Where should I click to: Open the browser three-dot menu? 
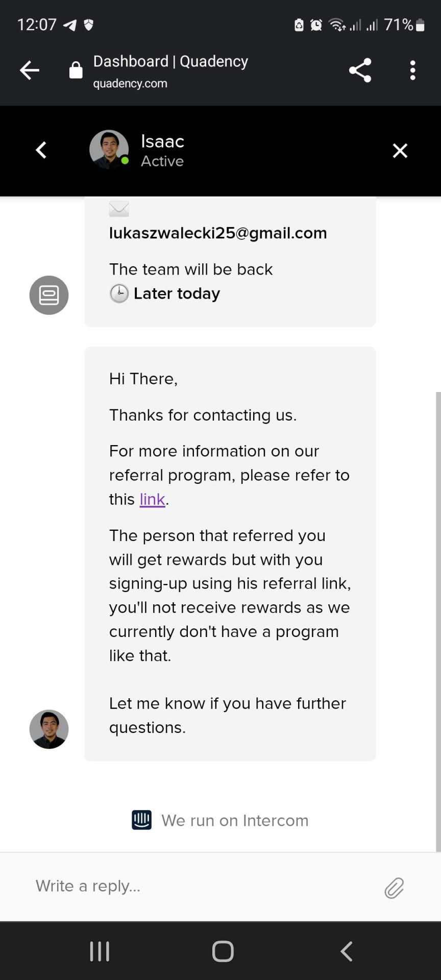coord(413,70)
